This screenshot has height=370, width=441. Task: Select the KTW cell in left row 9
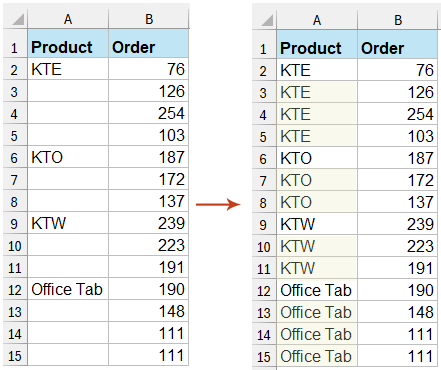pyautogui.click(x=68, y=223)
